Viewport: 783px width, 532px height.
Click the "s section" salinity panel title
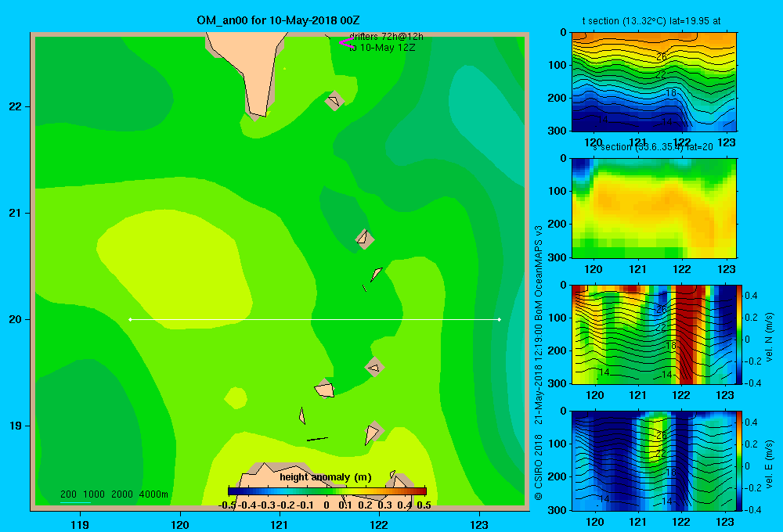coord(652,147)
